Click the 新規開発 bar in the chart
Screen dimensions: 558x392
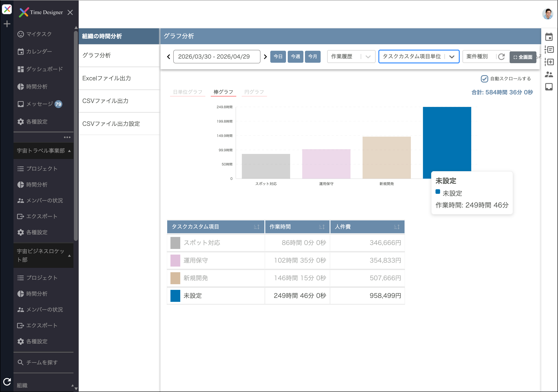387,158
